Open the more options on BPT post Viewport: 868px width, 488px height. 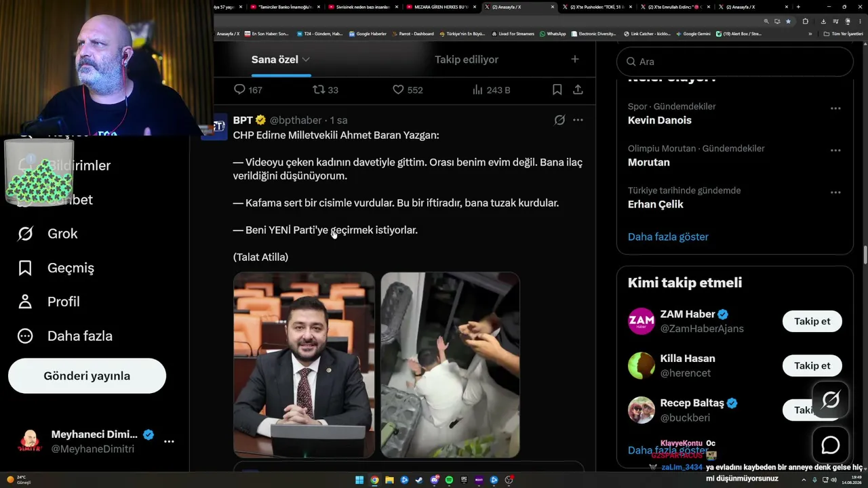[x=578, y=120]
